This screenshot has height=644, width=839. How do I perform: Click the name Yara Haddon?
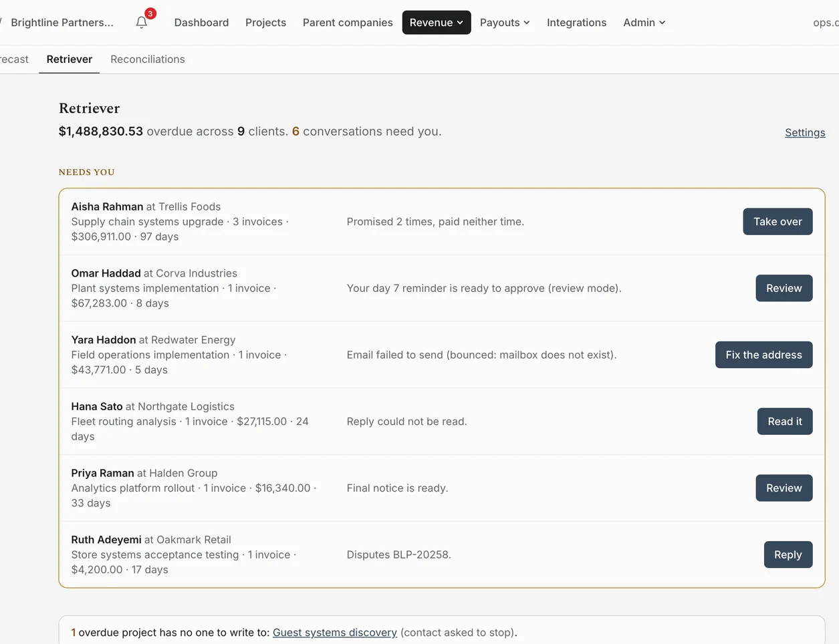click(x=104, y=339)
